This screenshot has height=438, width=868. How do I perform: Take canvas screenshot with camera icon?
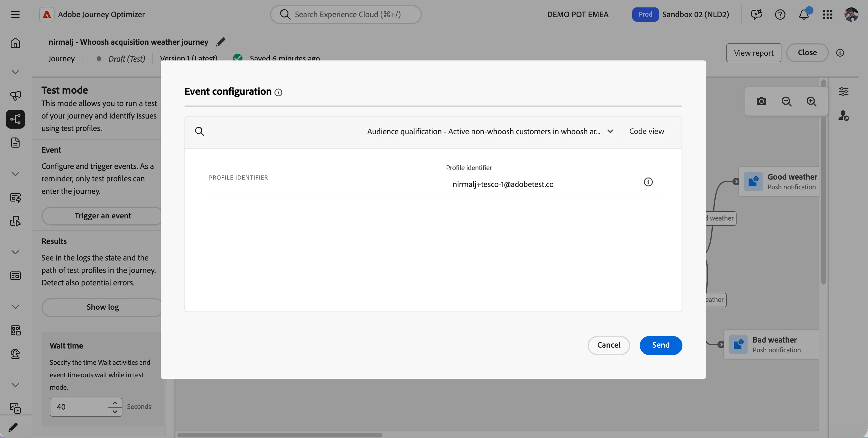pos(762,101)
